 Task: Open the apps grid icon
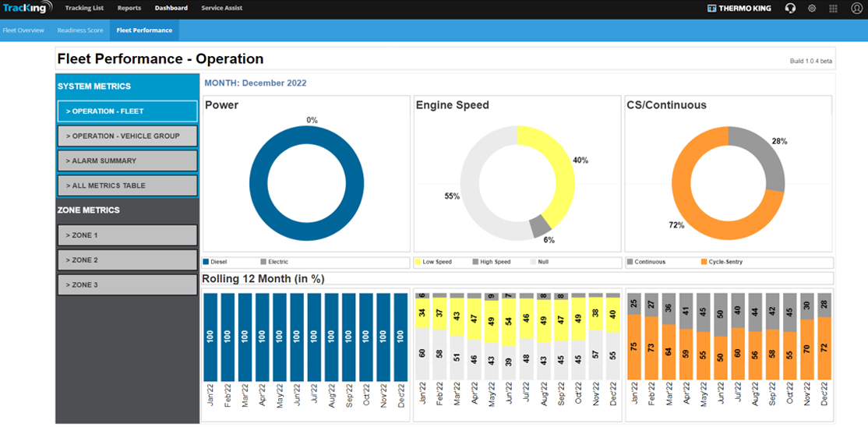[834, 9]
